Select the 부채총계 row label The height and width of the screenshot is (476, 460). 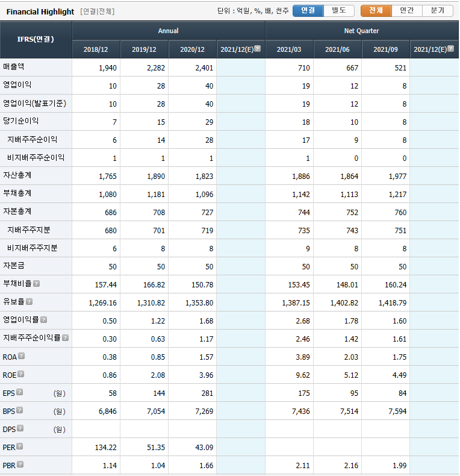click(x=17, y=193)
